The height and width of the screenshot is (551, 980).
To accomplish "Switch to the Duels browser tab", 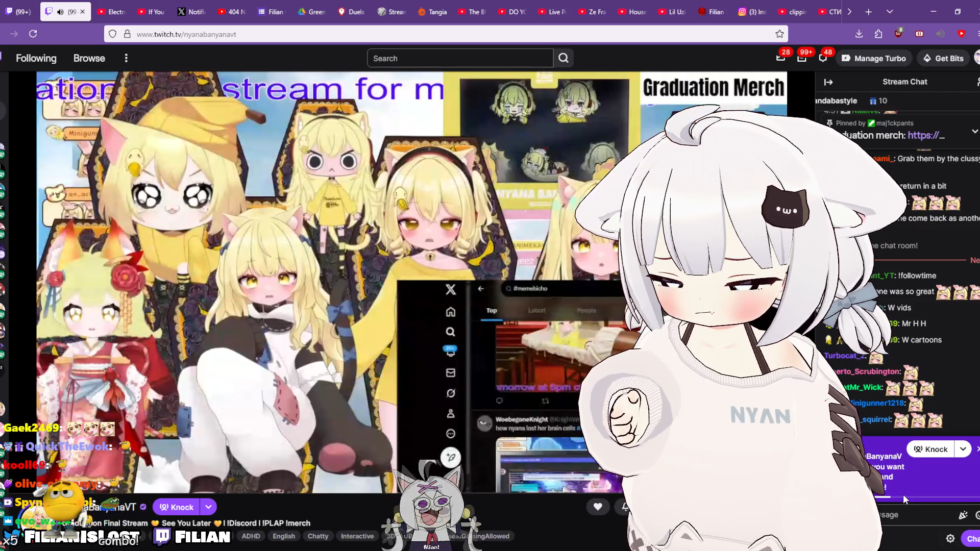I will tap(351, 12).
